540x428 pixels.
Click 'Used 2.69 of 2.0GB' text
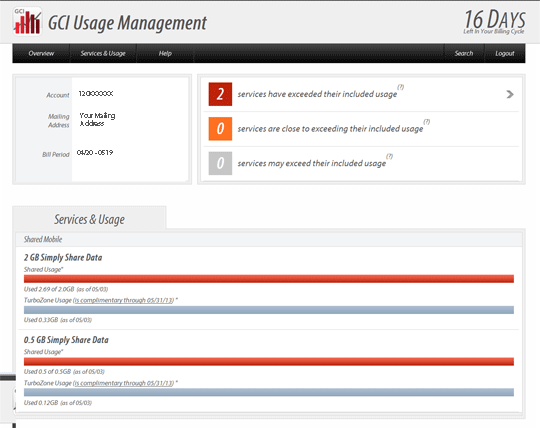(49, 289)
